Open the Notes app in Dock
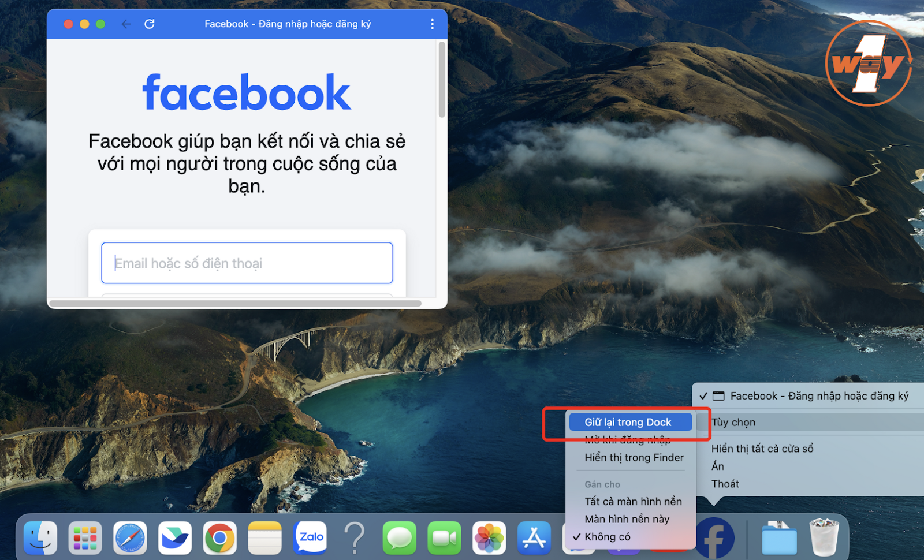This screenshot has width=924, height=560. coord(264,538)
